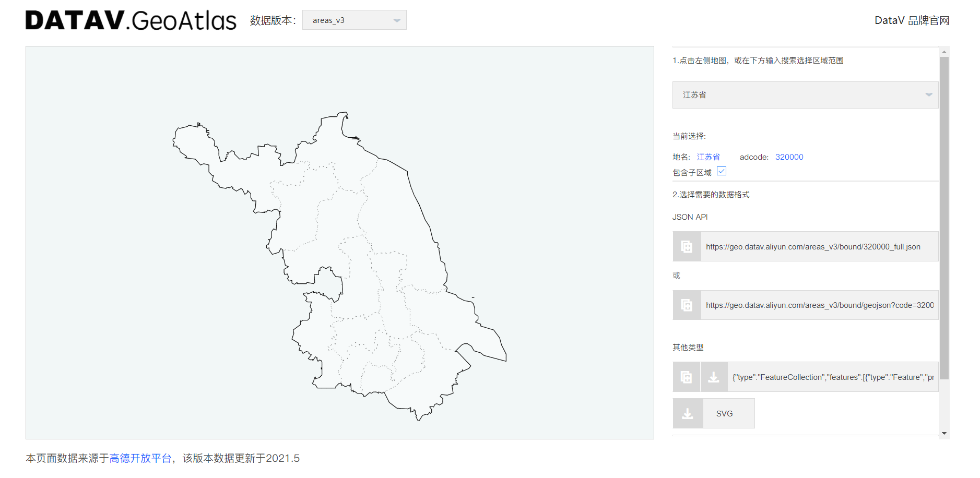Click the 江苏省 place name value
The image size is (980, 478).
[708, 157]
